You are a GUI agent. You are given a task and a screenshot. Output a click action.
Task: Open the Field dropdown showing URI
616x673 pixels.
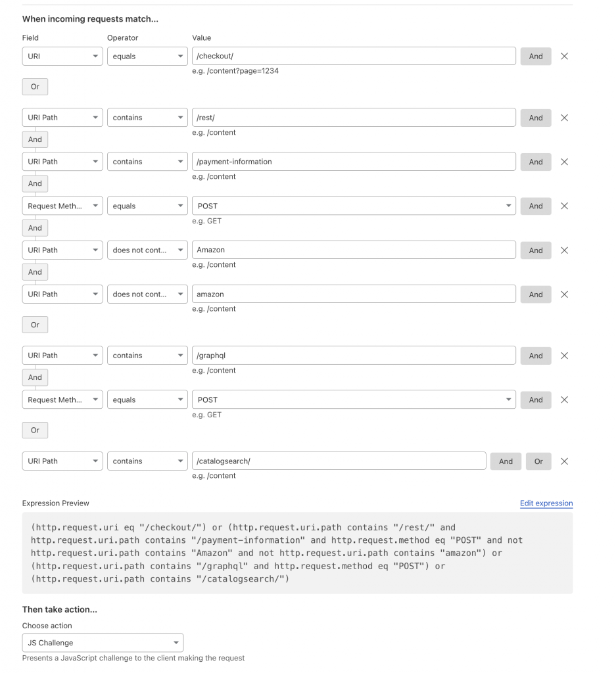62,56
